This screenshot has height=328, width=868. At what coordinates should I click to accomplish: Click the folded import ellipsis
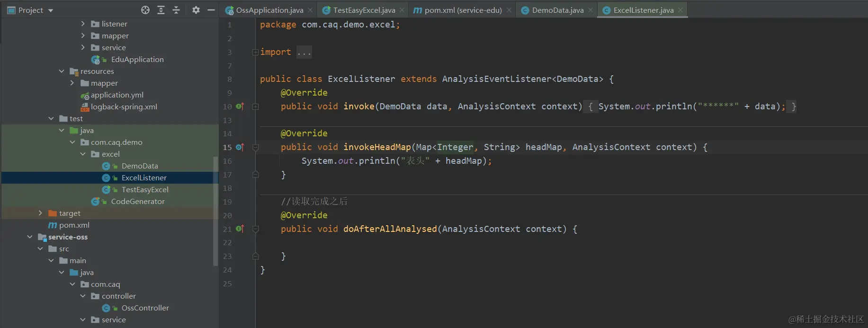pyautogui.click(x=304, y=52)
